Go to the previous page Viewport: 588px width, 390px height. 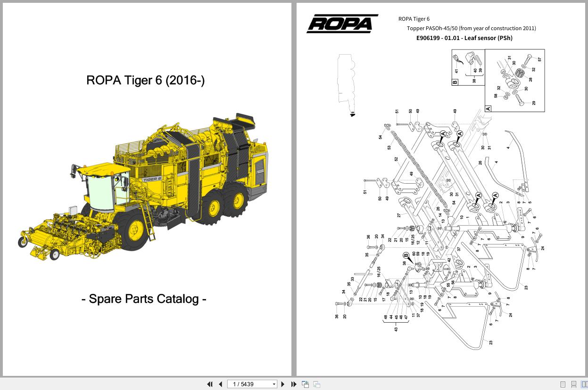(x=220, y=384)
